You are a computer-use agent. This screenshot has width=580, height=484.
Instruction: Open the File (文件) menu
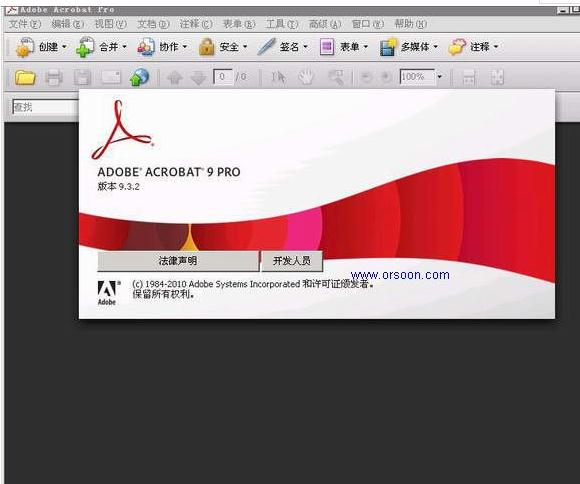[25, 24]
